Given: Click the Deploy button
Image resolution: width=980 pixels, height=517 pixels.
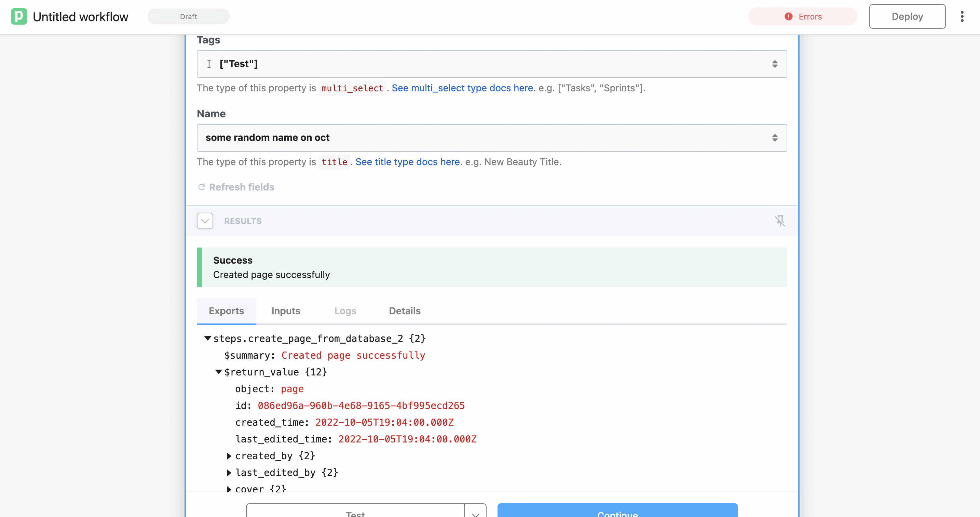Looking at the screenshot, I should pos(907,16).
